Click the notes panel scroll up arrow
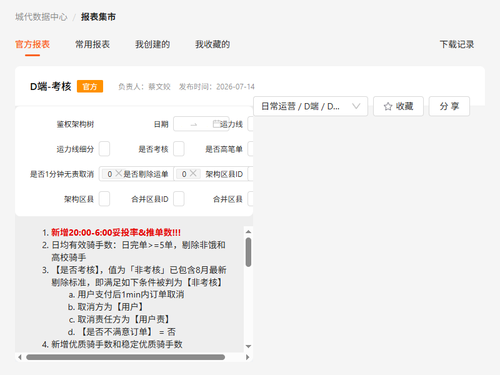 click(x=248, y=232)
